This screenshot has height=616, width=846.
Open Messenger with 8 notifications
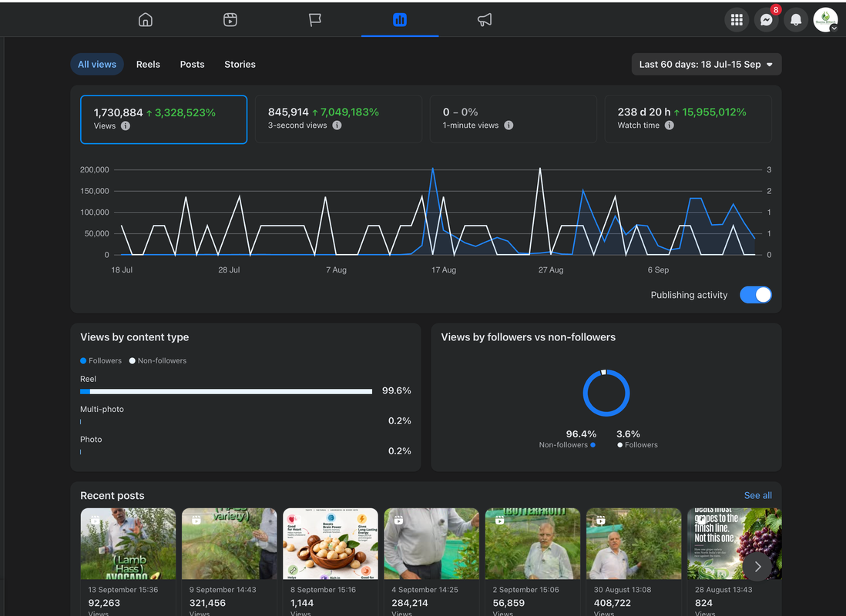766,20
